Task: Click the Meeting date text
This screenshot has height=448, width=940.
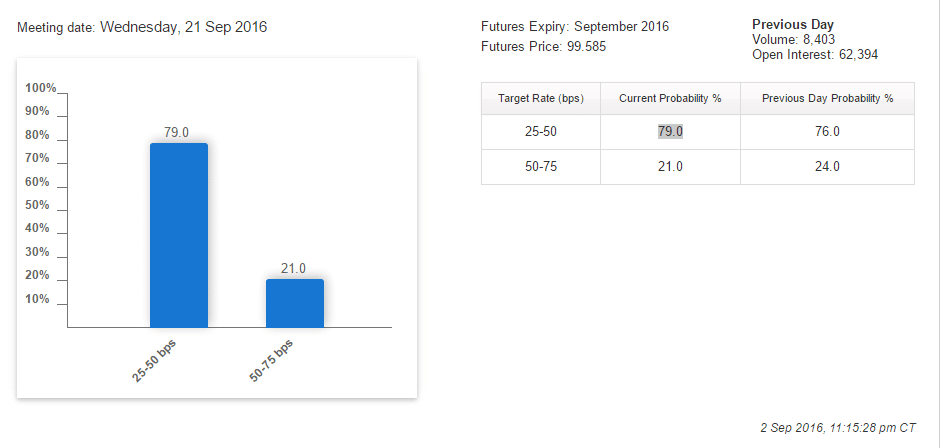Action: [143, 27]
